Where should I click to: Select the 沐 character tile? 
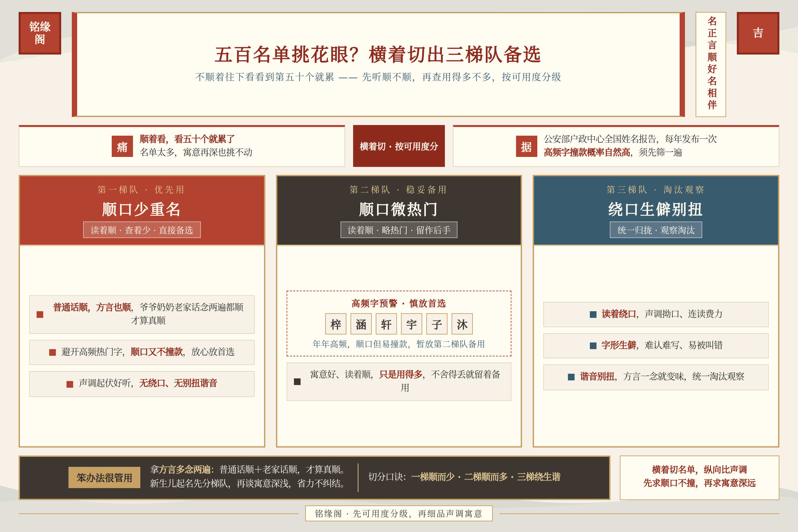(462, 324)
